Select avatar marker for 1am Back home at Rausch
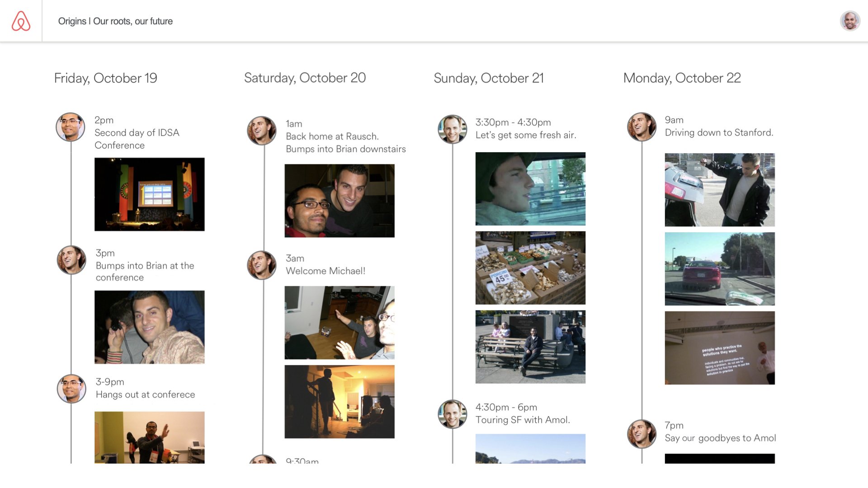The width and height of the screenshot is (868, 488). tap(262, 131)
